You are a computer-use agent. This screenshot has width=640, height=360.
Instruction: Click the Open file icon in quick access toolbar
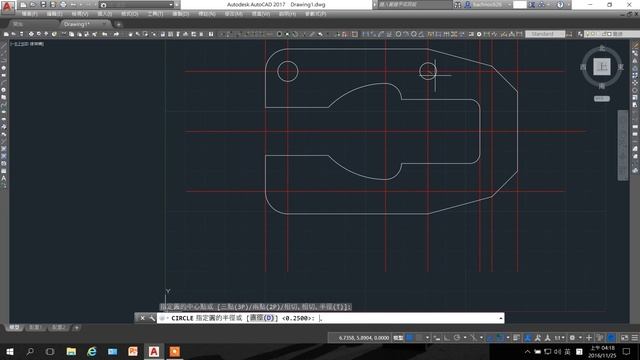click(33, 4)
